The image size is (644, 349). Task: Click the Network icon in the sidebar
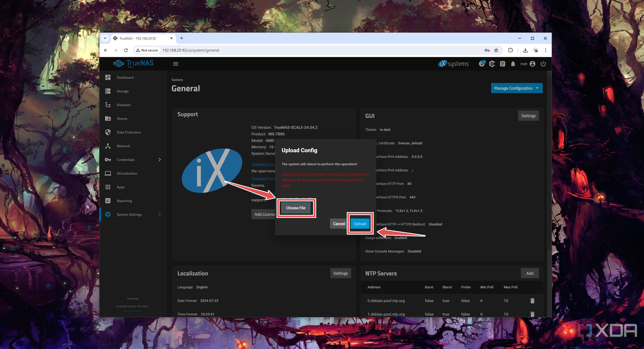[x=108, y=146]
